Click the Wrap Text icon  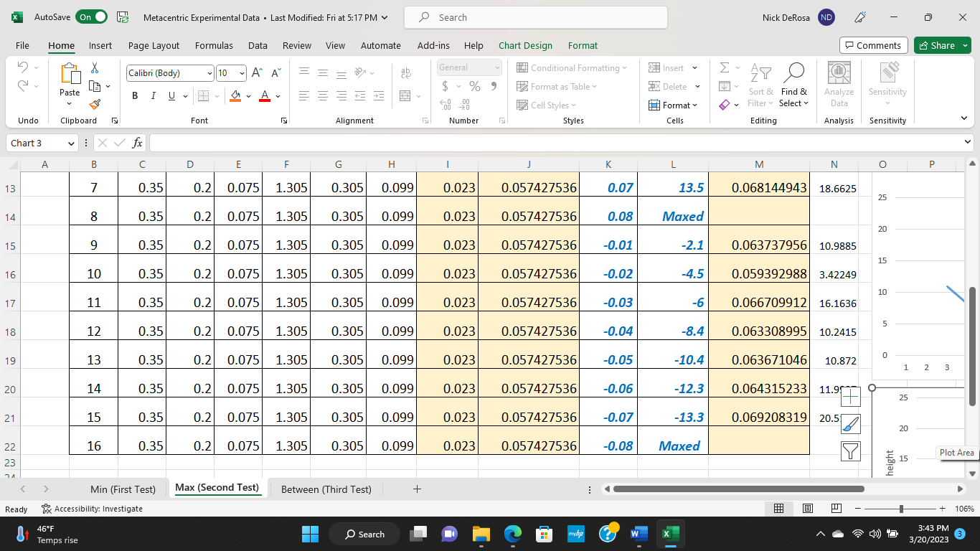[x=406, y=73]
